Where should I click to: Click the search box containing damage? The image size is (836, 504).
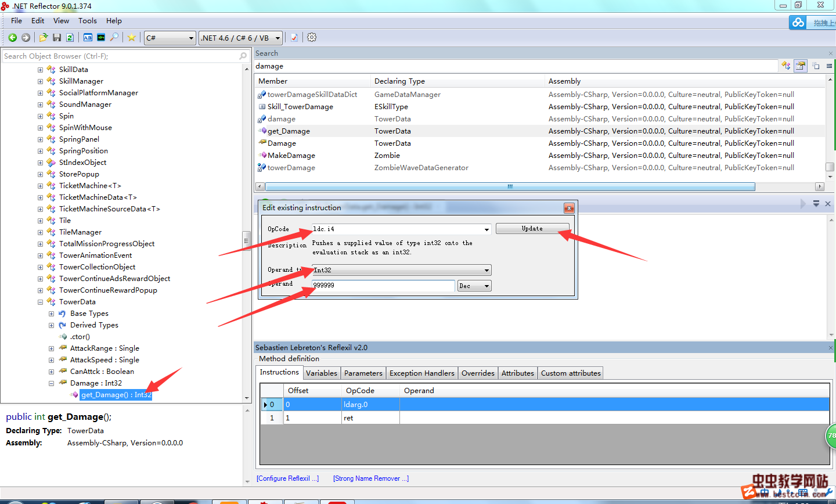[516, 66]
